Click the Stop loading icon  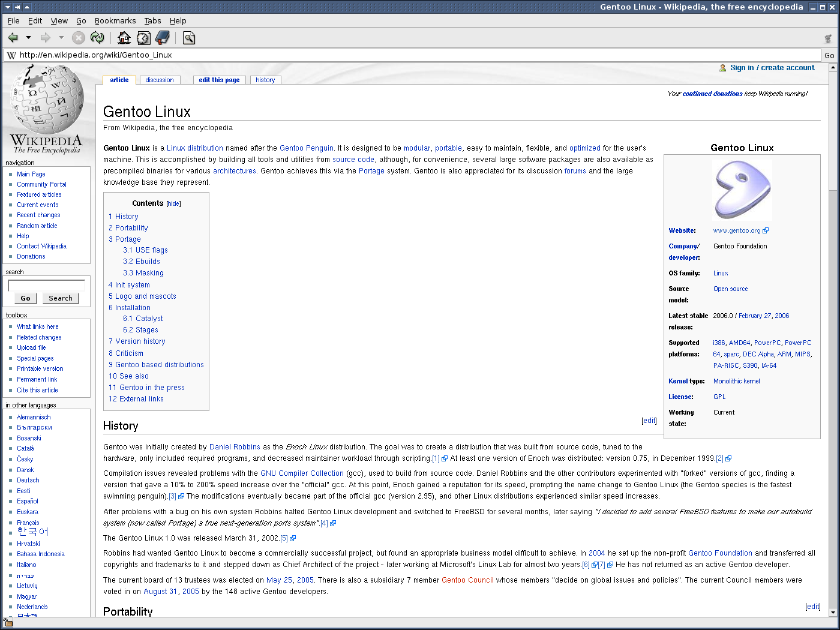tap(79, 38)
